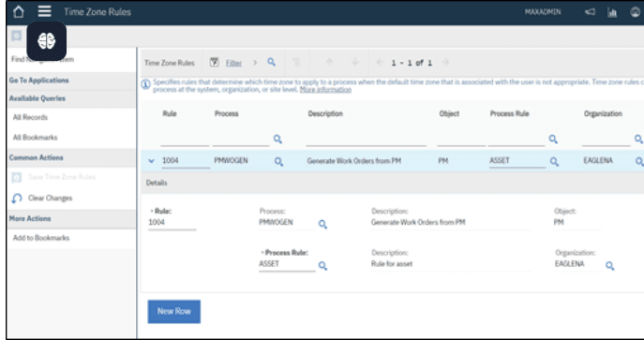Click the Process Rule cell ASSET in table
Image resolution: width=644 pixels, height=340 pixels.
pyautogui.click(x=517, y=161)
